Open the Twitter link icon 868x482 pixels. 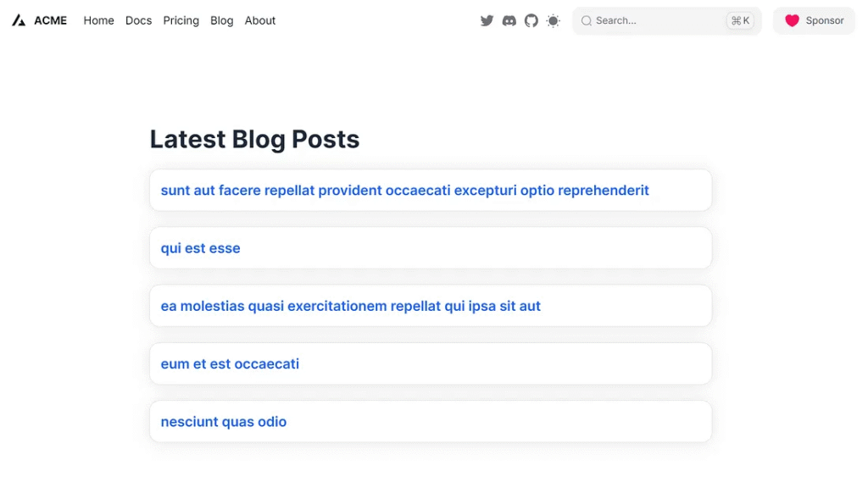click(x=487, y=20)
